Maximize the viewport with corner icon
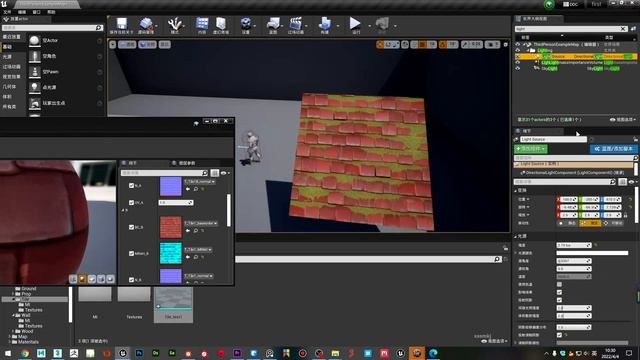The width and height of the screenshot is (640, 360). point(505,44)
